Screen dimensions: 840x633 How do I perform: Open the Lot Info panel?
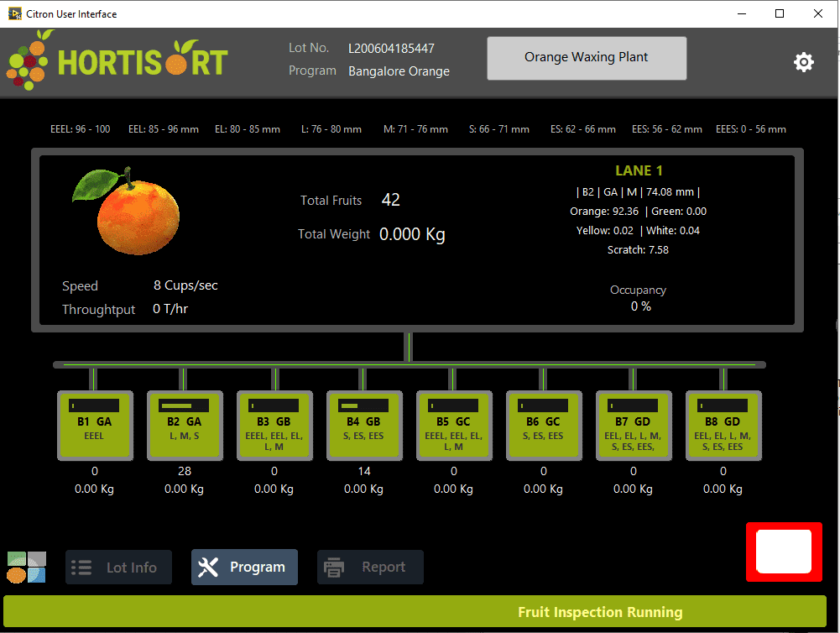pyautogui.click(x=118, y=568)
